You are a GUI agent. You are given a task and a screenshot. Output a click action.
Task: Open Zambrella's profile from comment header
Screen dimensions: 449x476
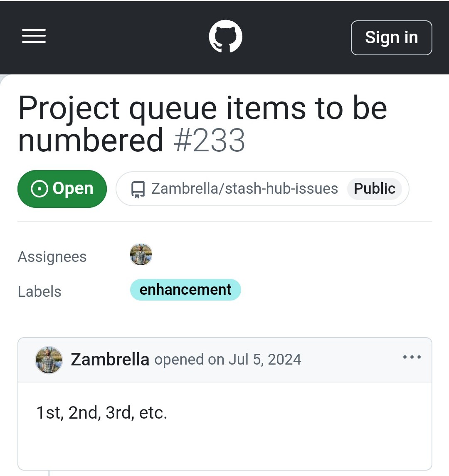click(110, 360)
